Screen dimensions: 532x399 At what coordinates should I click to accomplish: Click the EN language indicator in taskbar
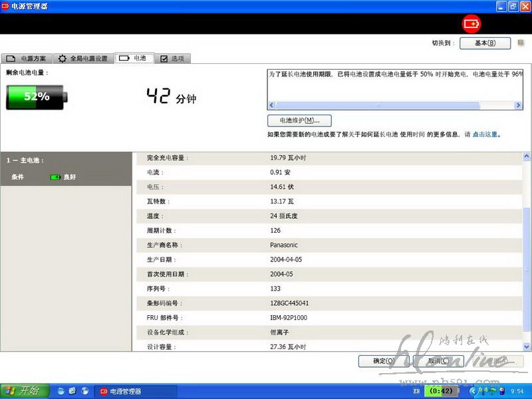pyautogui.click(x=416, y=391)
